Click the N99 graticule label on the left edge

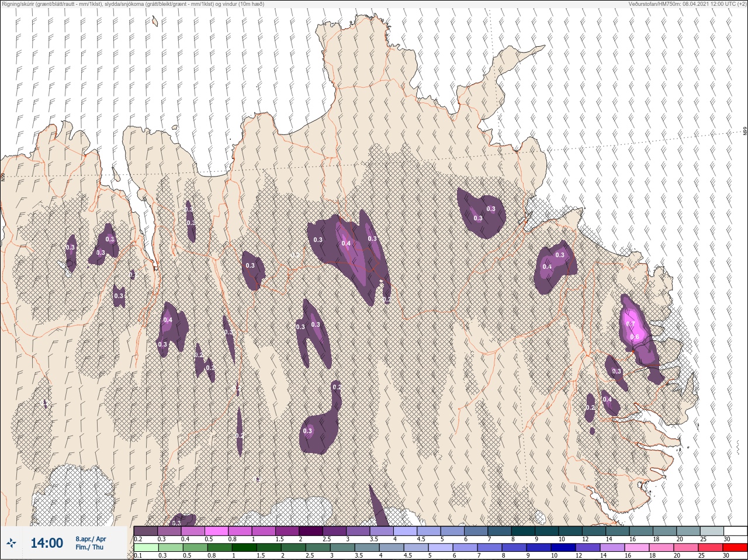click(x=3, y=176)
